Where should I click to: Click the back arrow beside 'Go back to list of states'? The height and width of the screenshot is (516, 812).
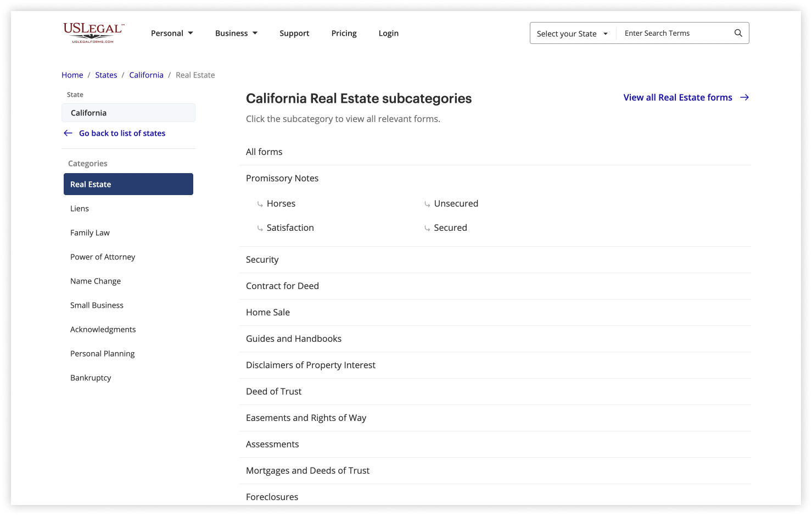coord(68,133)
